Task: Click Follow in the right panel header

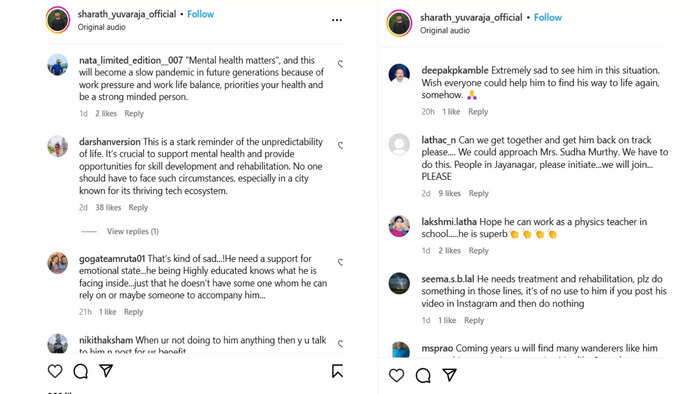Action: (548, 17)
